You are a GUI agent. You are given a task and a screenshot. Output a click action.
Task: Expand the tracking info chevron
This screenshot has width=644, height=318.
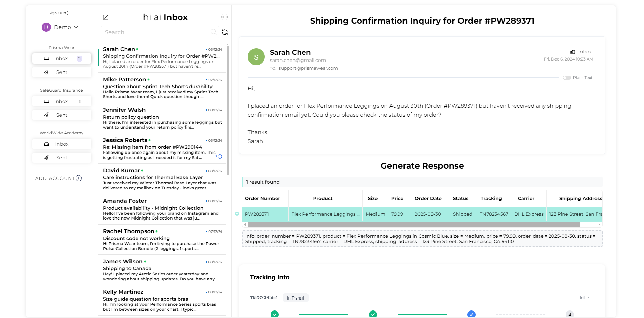coord(588,298)
